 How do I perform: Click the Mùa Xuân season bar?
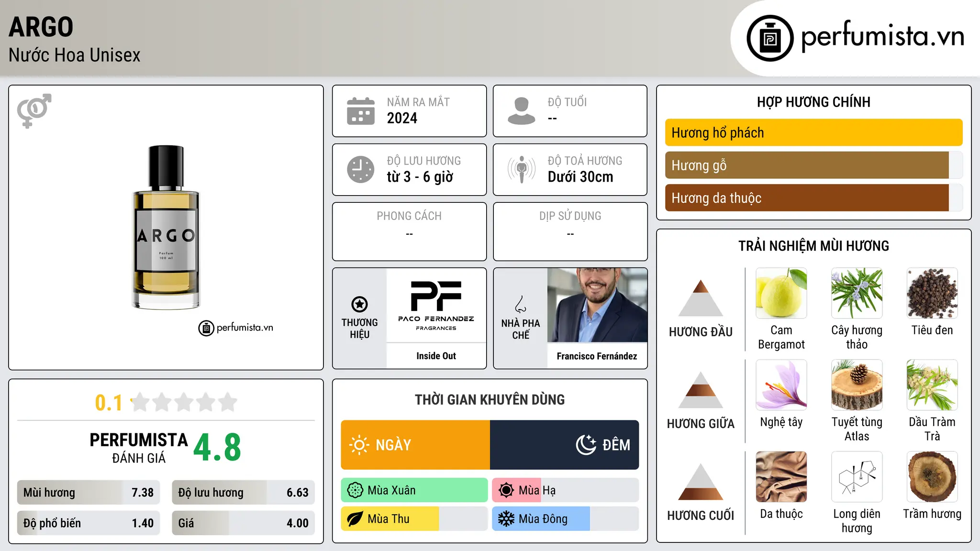click(x=414, y=490)
